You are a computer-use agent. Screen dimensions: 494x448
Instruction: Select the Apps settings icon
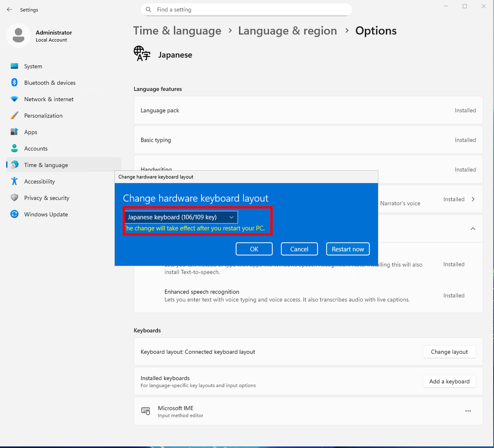coord(14,132)
